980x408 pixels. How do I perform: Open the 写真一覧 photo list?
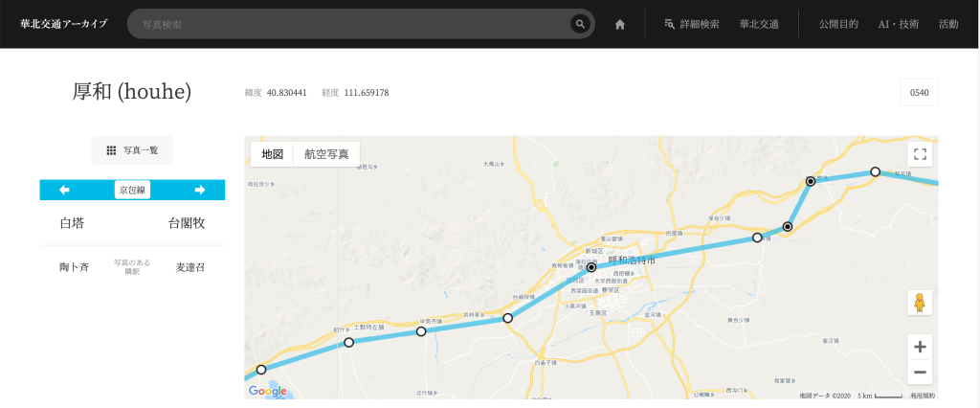(x=132, y=150)
